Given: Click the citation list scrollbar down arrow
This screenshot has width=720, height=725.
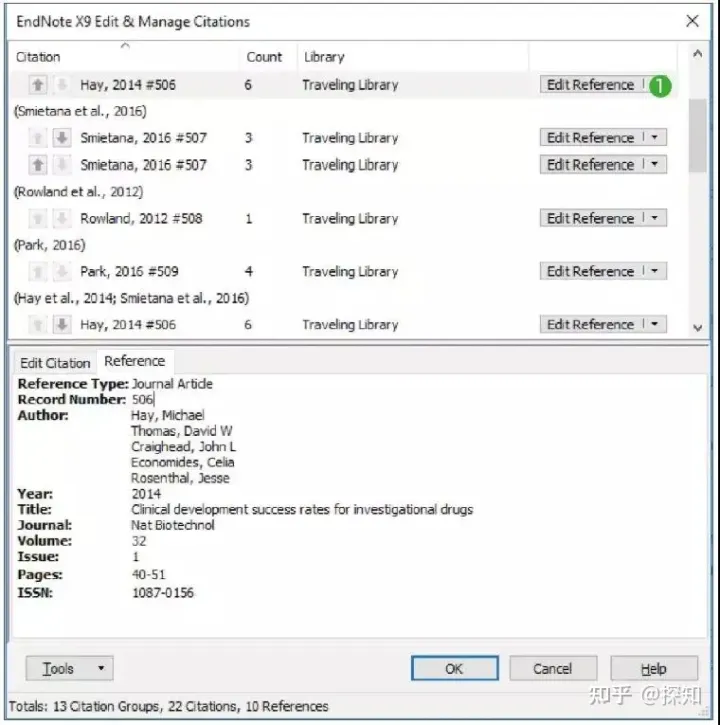Looking at the screenshot, I should [x=698, y=327].
